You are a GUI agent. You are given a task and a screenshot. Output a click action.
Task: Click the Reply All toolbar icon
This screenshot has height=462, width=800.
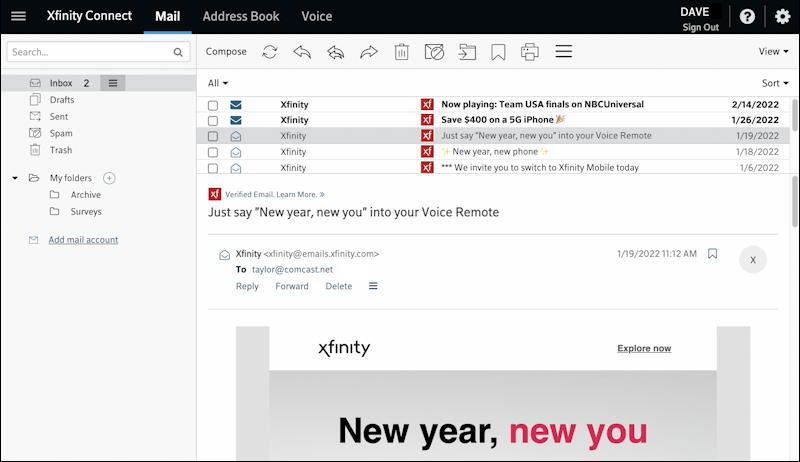(x=335, y=52)
